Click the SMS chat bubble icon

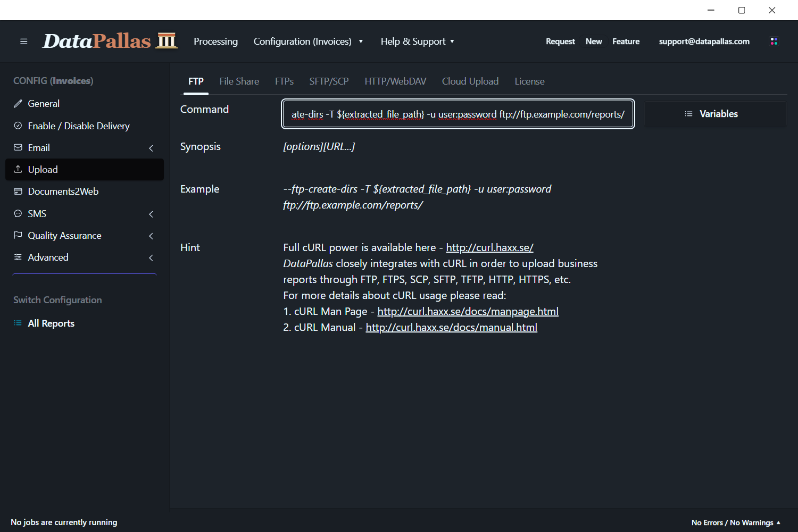18,213
